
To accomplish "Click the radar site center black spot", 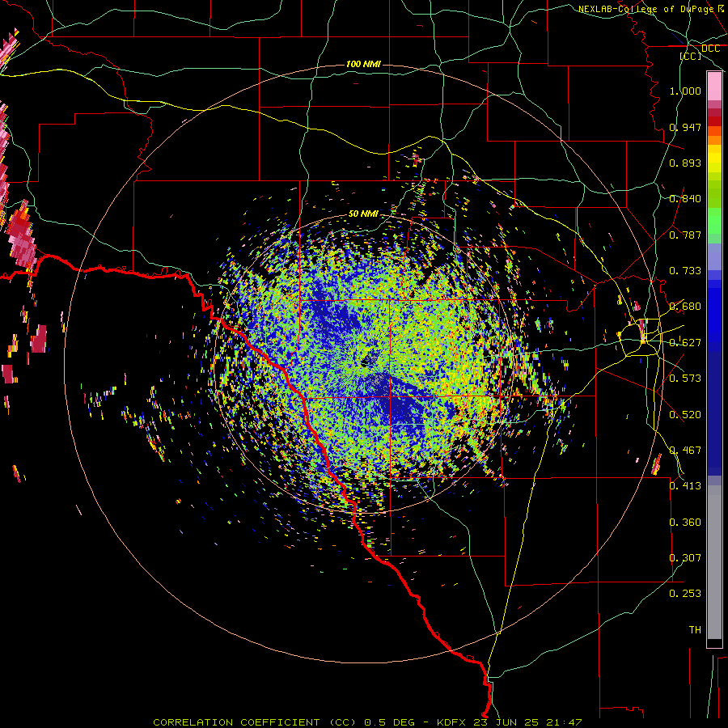I will click(366, 362).
